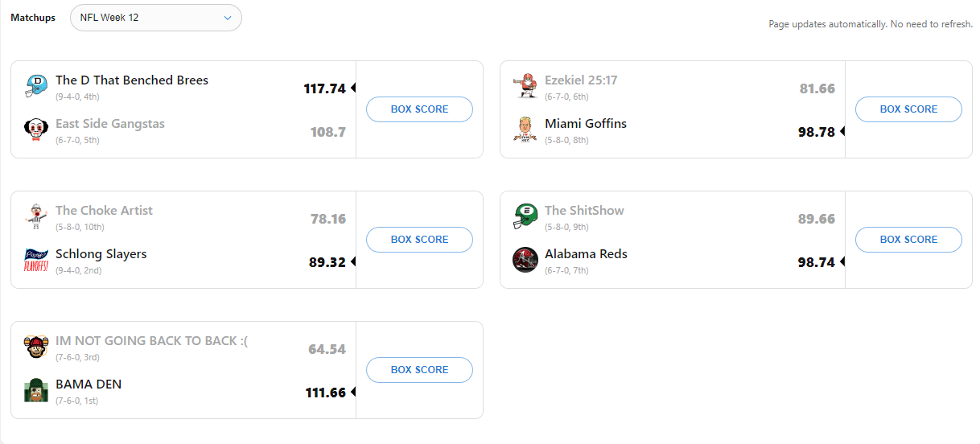Click the 117.74 winning score
Screen dimensions: 980x444
pyautogui.click(x=324, y=88)
